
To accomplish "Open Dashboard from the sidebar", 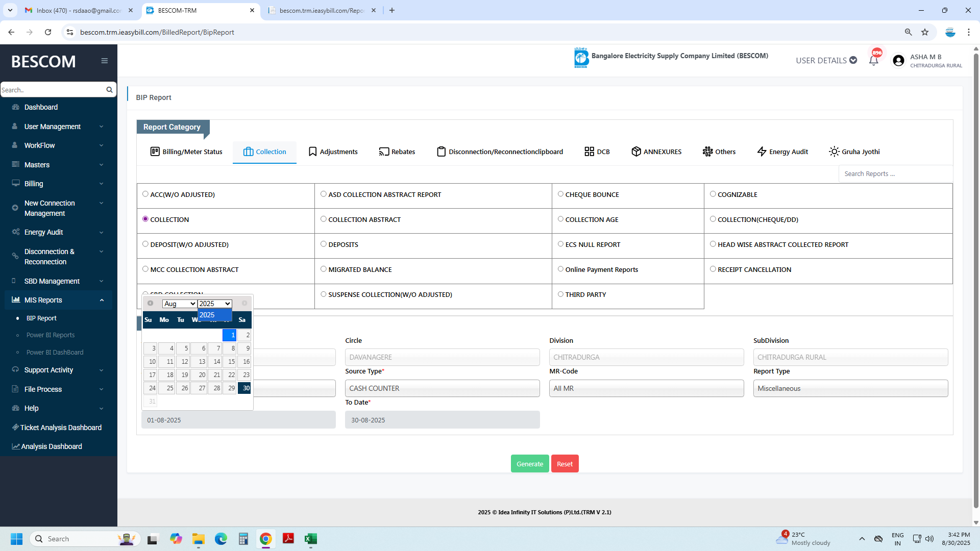I will click(41, 107).
